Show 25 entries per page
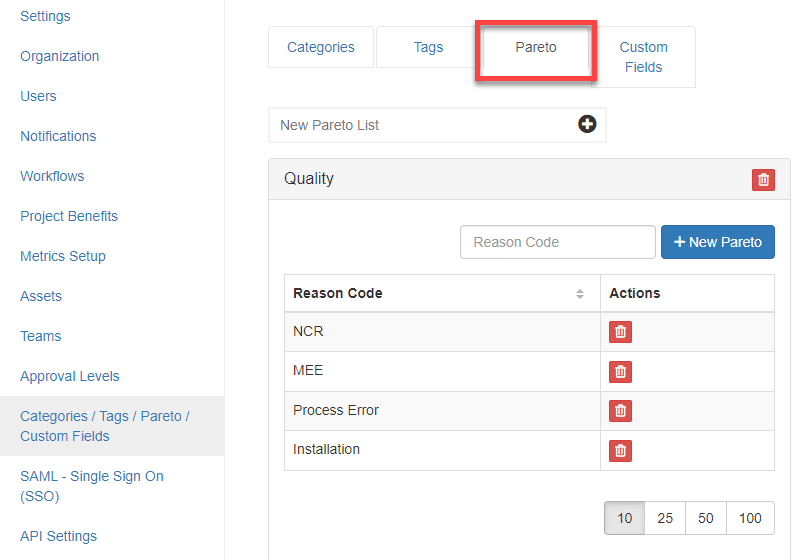Image resolution: width=805 pixels, height=560 pixels. tap(665, 518)
